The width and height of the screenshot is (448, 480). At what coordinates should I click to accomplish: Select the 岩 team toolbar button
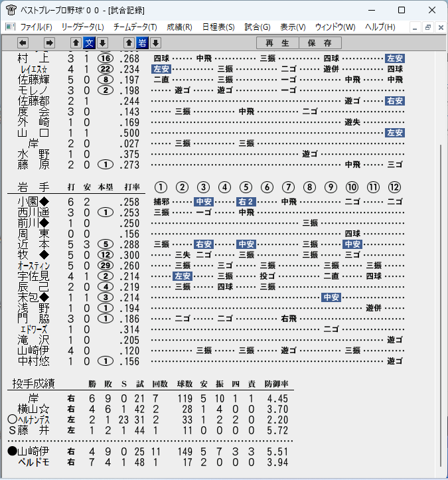click(x=142, y=43)
